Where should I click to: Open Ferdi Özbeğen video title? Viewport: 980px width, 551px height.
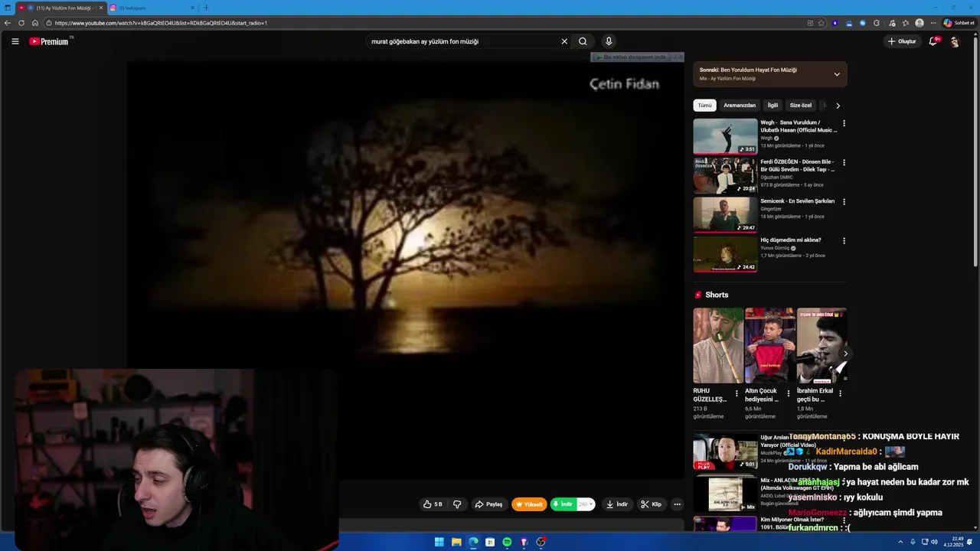pos(797,165)
